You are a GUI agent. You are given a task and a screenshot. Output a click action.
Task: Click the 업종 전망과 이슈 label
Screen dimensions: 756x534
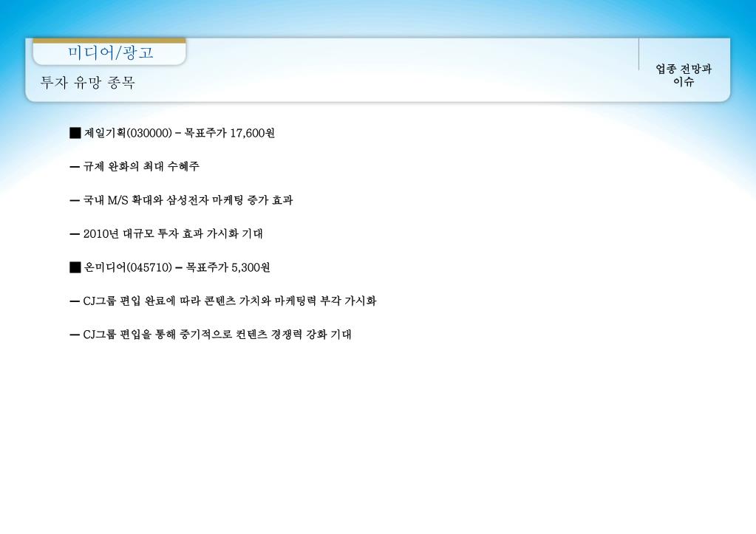pyautogui.click(x=683, y=75)
